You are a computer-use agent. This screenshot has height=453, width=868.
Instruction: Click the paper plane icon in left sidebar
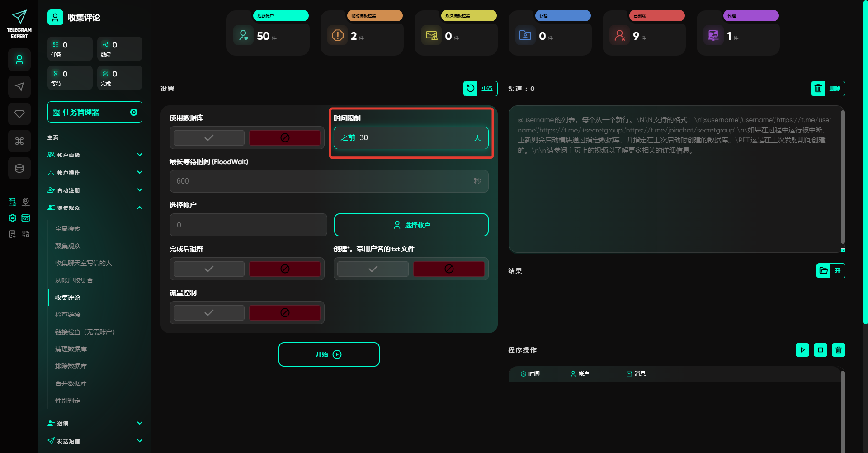coord(19,87)
